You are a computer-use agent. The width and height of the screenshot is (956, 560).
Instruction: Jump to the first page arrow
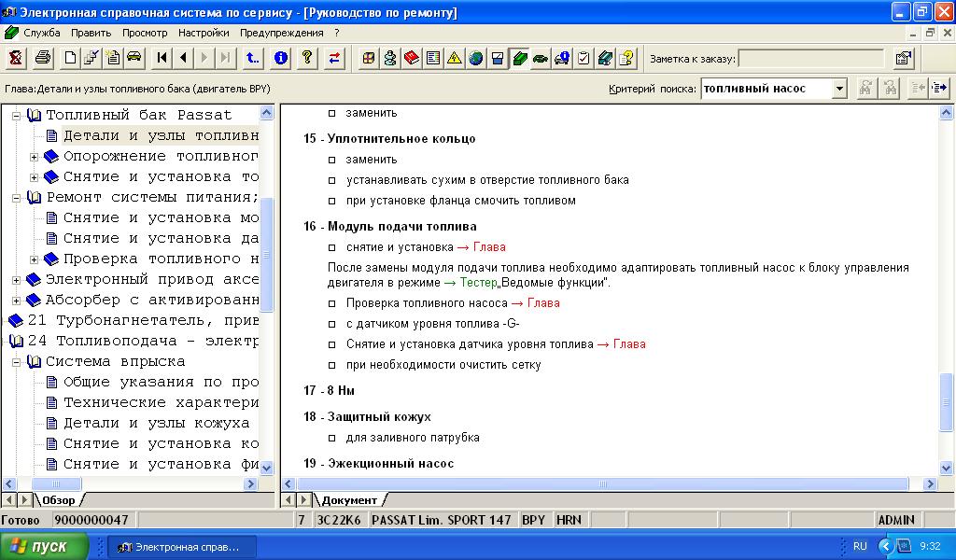click(x=162, y=58)
